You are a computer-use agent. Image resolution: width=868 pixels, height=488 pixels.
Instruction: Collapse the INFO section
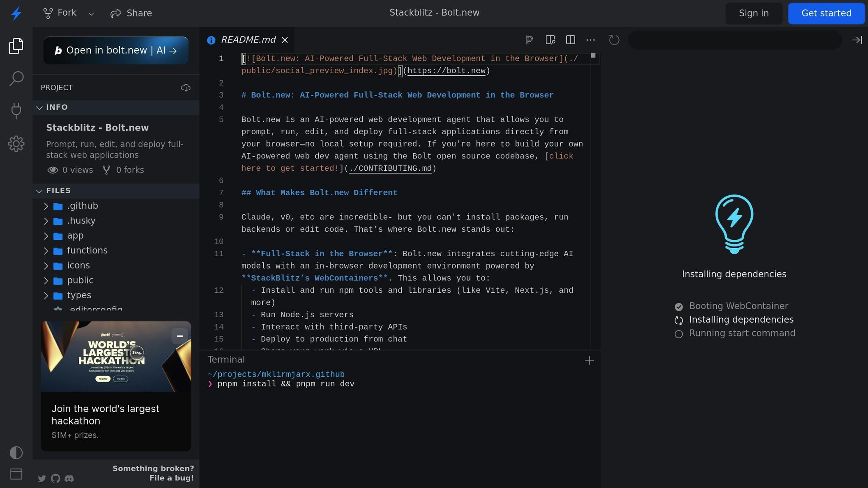tap(116, 108)
